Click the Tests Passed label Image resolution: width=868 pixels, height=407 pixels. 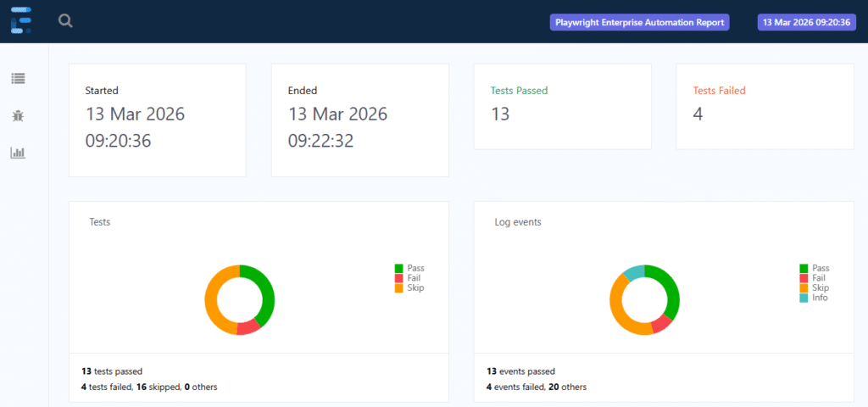[520, 91]
